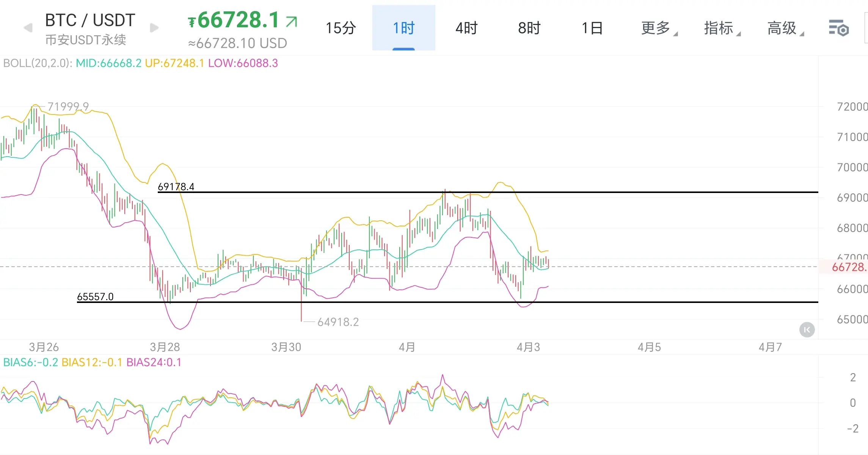Viewport: 868px width, 455px height.
Task: Choose the 1日 daily timeframe
Action: (592, 28)
